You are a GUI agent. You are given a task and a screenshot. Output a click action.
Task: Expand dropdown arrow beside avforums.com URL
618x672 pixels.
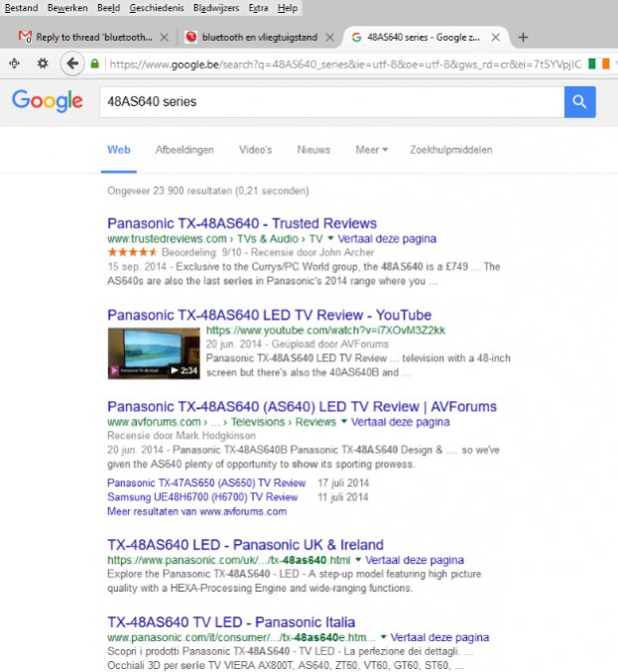[x=343, y=421]
